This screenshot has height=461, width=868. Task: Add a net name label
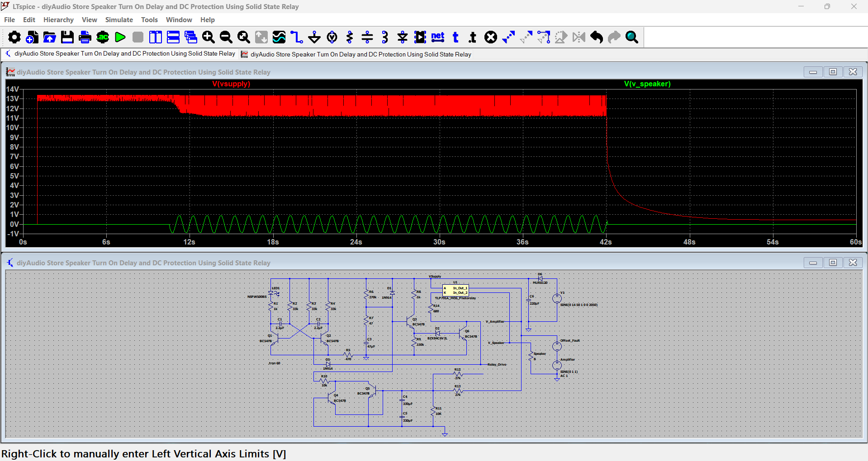click(x=438, y=37)
